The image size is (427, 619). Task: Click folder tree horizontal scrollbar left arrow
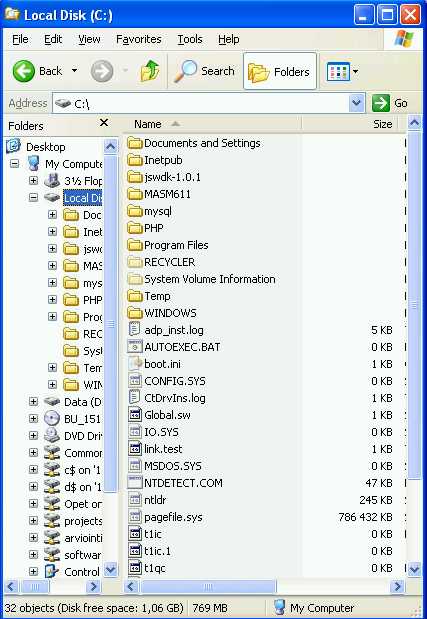click(x=11, y=587)
